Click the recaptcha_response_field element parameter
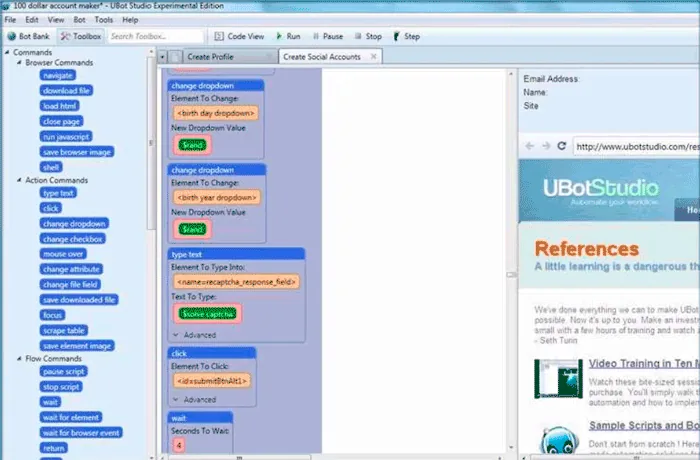 pyautogui.click(x=236, y=282)
